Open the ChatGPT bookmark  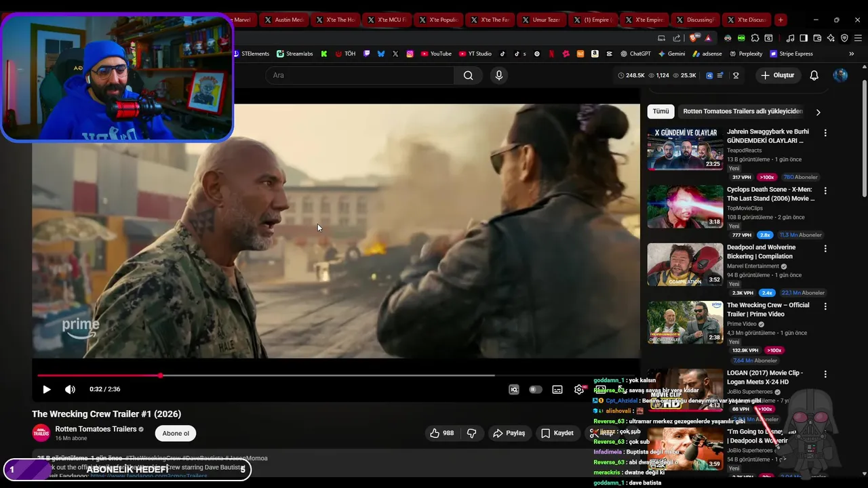coord(635,54)
